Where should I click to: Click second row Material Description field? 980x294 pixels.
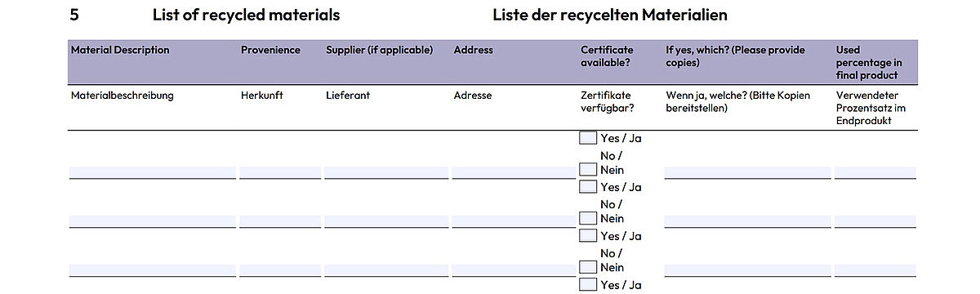point(152,221)
